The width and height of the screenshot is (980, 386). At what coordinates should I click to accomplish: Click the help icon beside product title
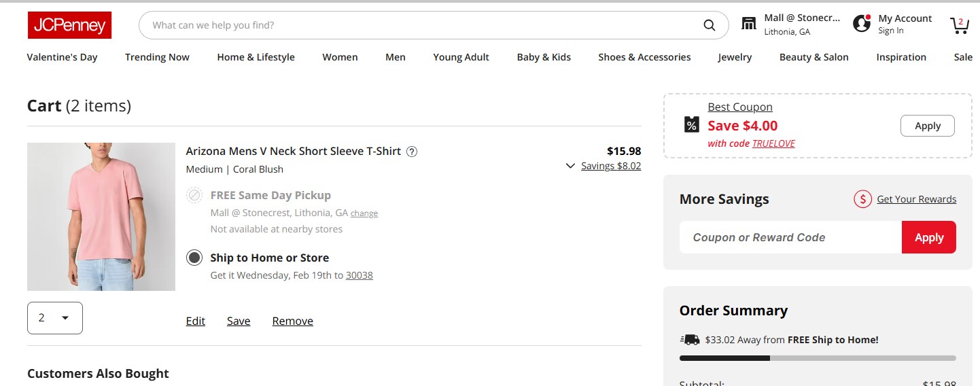coord(412,152)
